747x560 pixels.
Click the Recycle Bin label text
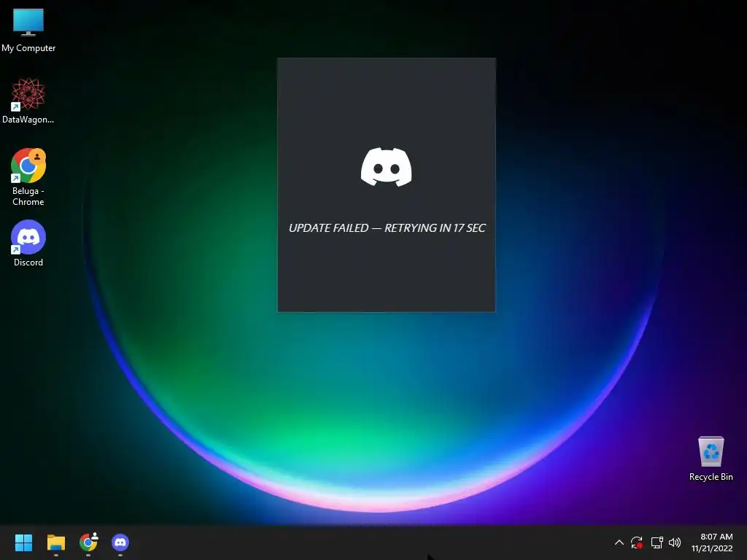pyautogui.click(x=711, y=477)
